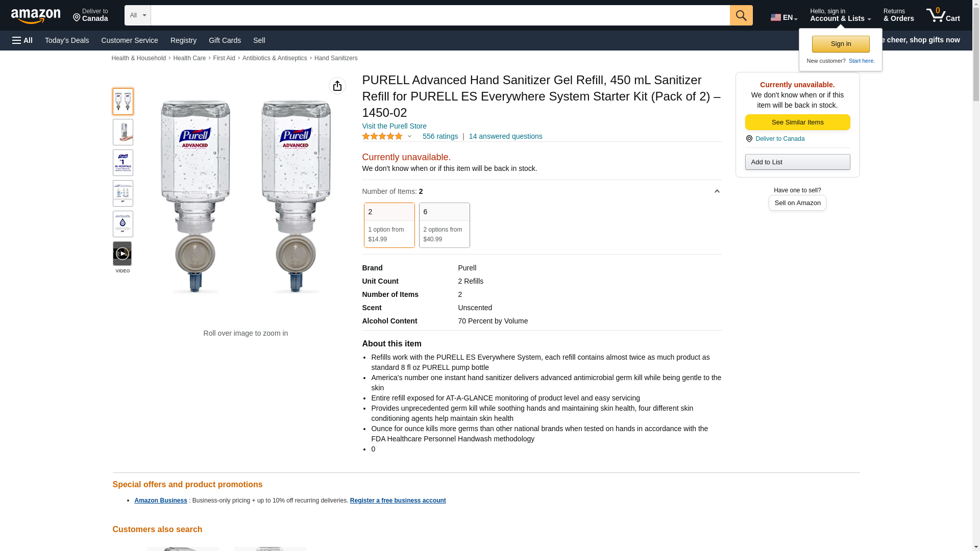Open the 556 ratings link

[440, 136]
